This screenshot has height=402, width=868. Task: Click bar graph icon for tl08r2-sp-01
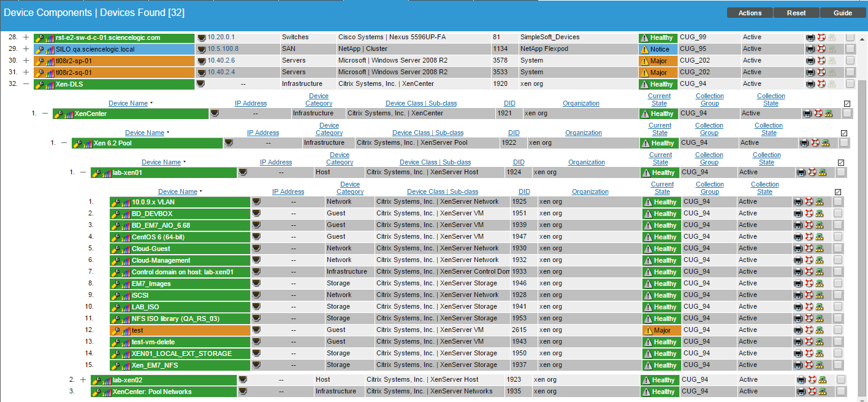50,61
